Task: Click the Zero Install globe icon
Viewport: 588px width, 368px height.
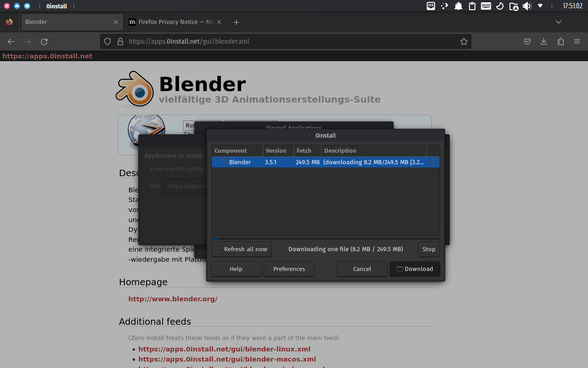Action: 146,131
